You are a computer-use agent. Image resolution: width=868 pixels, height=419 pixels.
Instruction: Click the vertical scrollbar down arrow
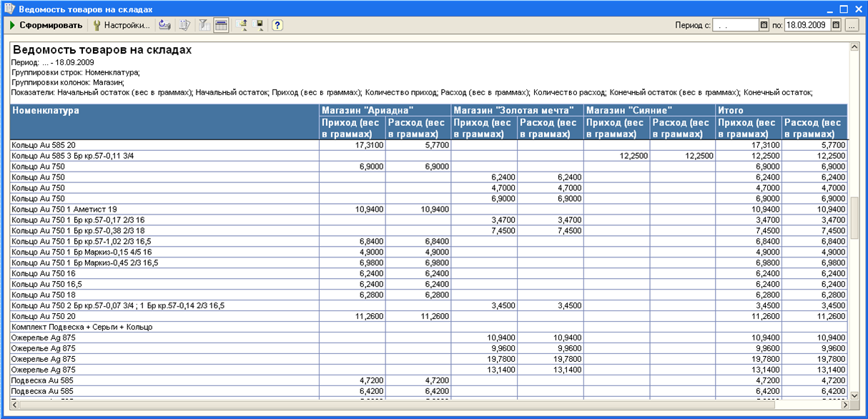pos(854,395)
